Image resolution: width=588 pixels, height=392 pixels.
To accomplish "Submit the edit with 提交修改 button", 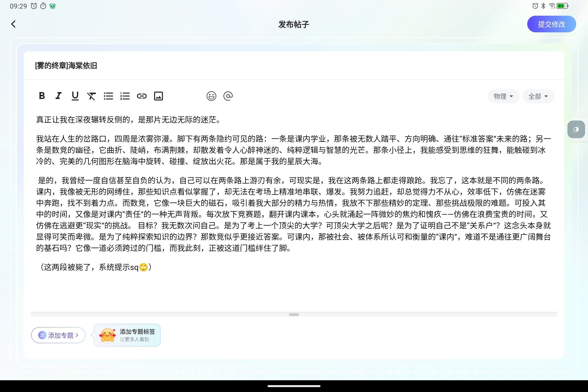I will pyautogui.click(x=551, y=24).
